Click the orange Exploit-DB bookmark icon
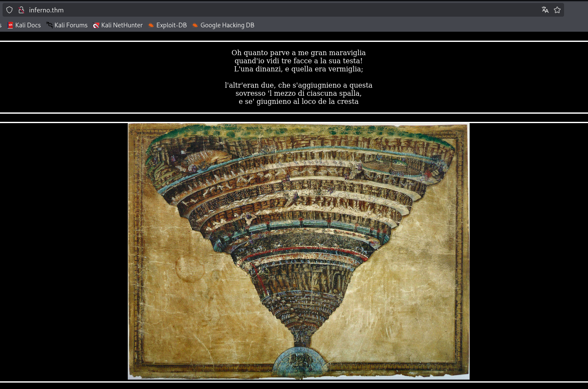 pos(151,25)
